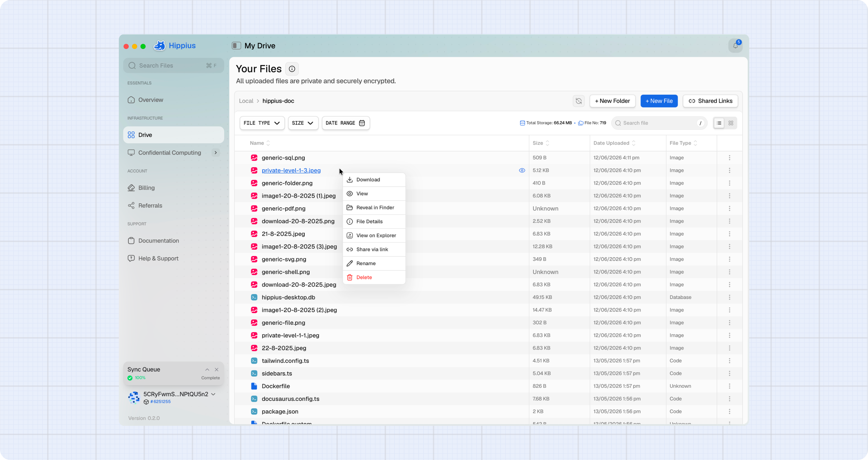Click the New Folder button

(x=612, y=101)
